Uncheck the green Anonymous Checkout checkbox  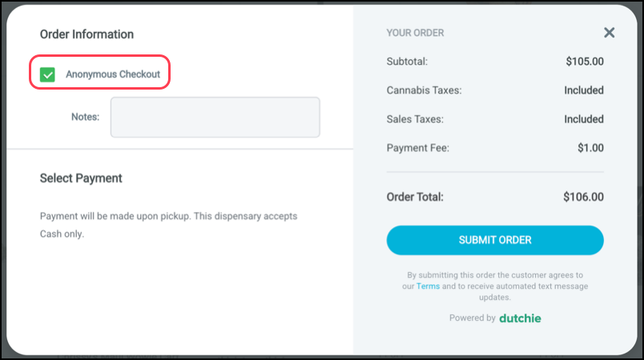(47, 74)
